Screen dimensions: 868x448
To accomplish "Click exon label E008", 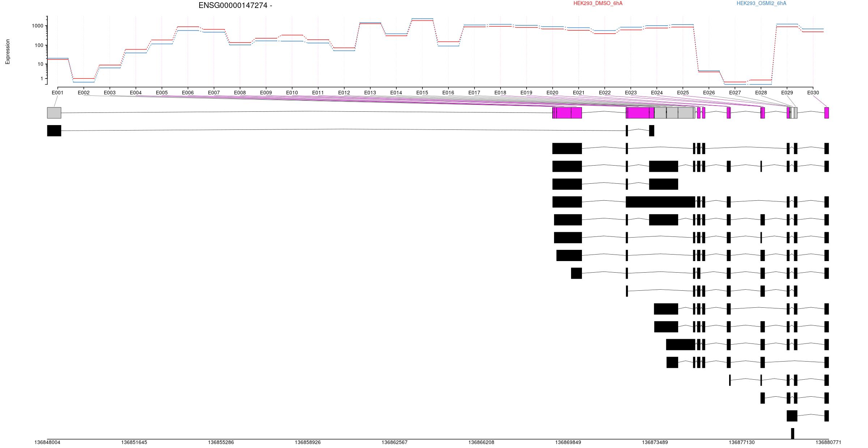I will pos(240,93).
